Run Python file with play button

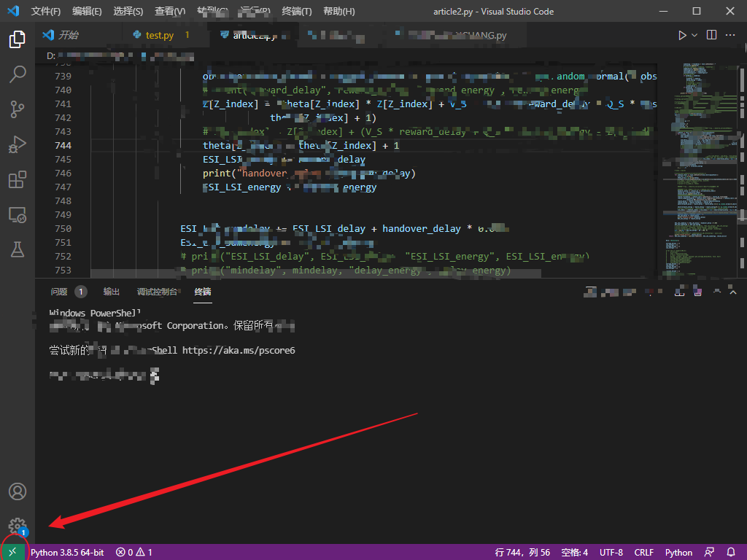[x=682, y=35]
